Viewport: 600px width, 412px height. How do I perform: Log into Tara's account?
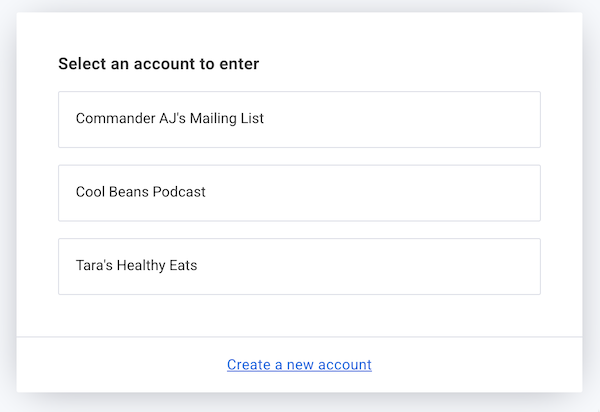(299, 266)
